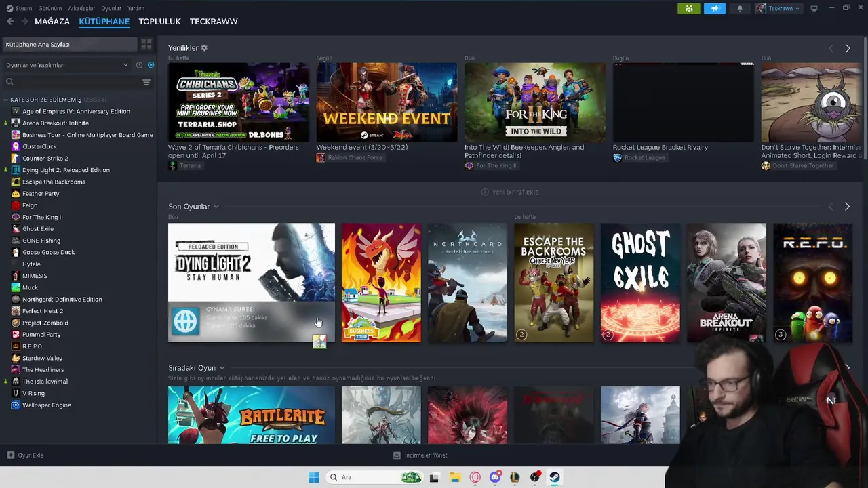Viewport: 868px width, 488px height.
Task: Switch to the TOPLULUK tab
Action: point(159,22)
